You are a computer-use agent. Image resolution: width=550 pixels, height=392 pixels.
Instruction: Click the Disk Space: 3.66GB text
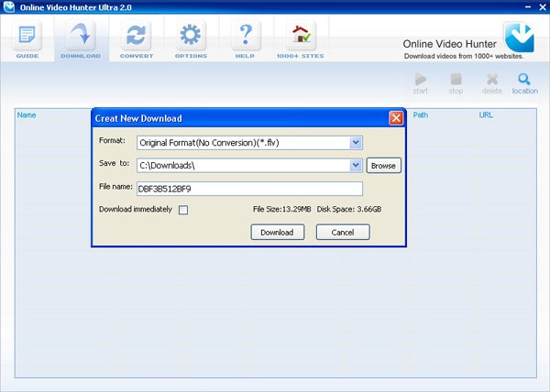[x=349, y=209]
